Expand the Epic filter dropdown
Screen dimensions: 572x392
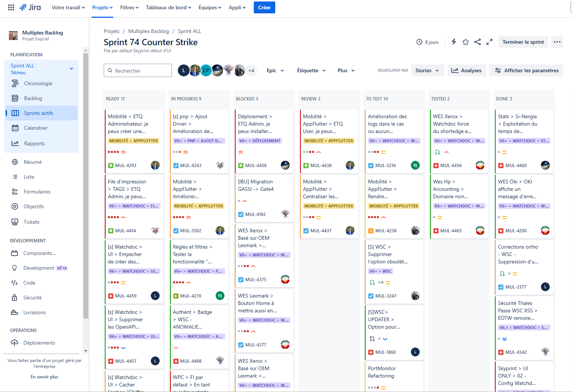(275, 70)
